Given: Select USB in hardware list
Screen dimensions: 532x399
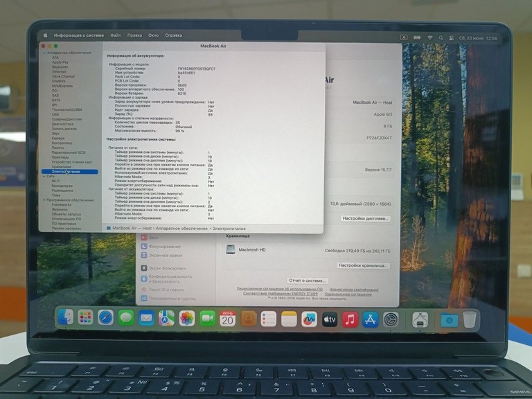Looking at the screenshot, I should coord(55,115).
